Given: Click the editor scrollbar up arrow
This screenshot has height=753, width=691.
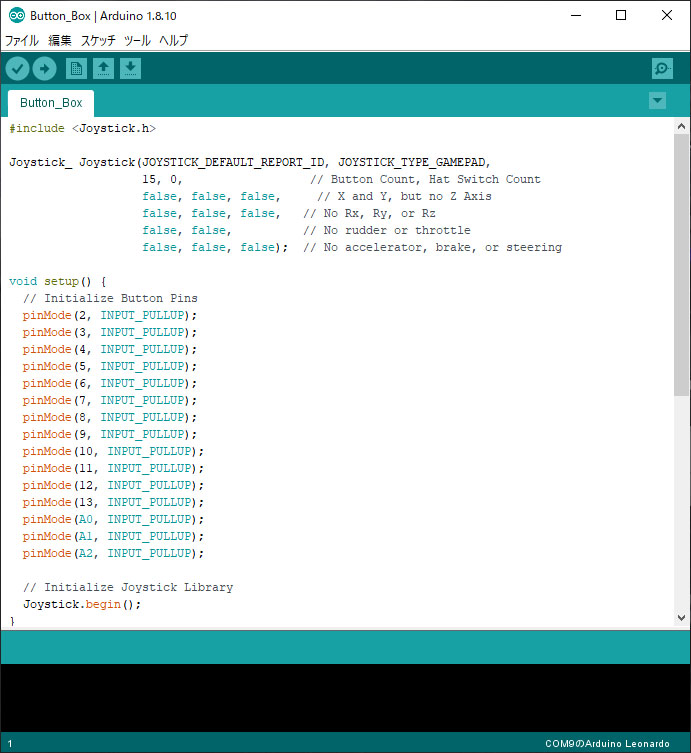Looking at the screenshot, I should 681,126.
